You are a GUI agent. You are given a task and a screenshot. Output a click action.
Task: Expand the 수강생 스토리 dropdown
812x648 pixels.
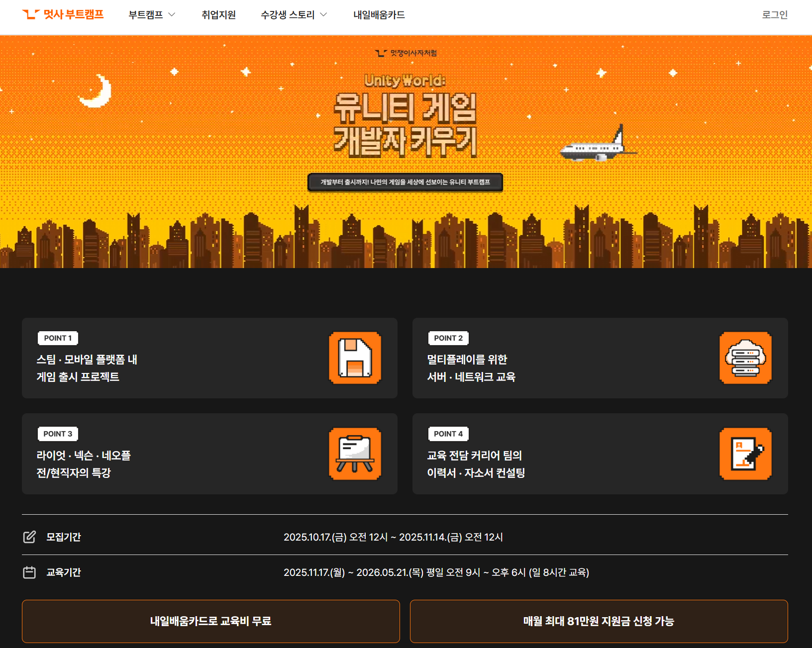point(294,15)
